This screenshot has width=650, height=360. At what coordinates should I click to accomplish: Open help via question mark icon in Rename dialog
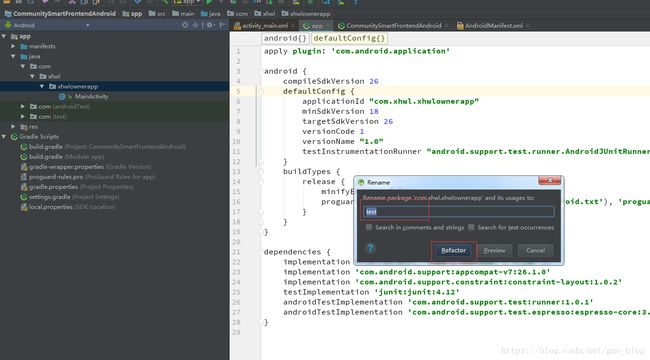tap(370, 248)
